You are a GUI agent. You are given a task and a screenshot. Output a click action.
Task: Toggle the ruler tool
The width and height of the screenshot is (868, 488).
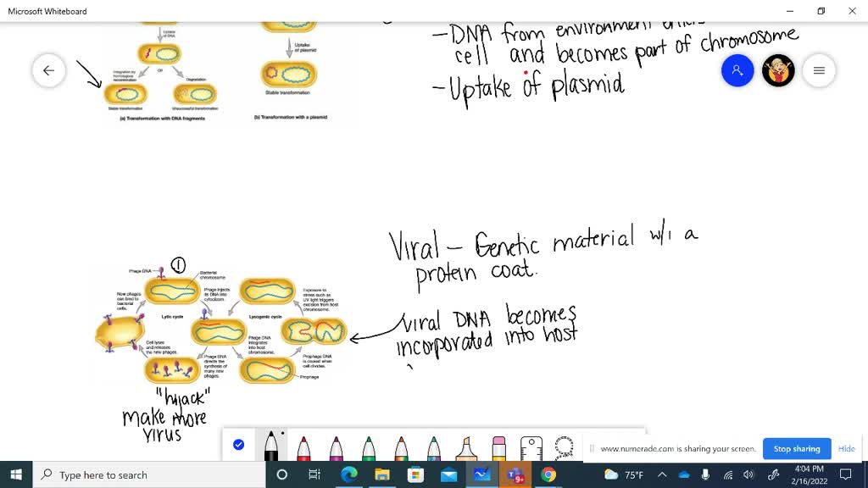point(531,447)
